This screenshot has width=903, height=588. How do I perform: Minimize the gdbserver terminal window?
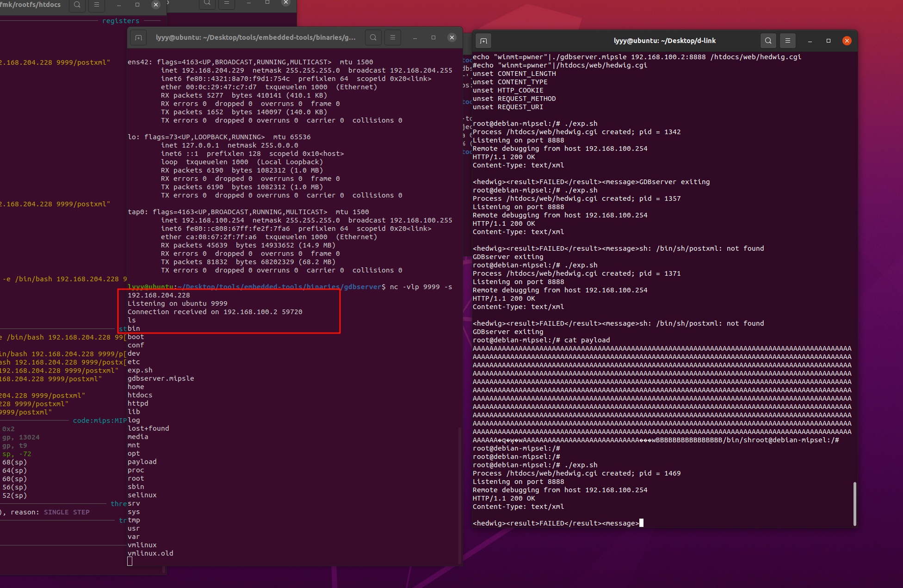415,38
